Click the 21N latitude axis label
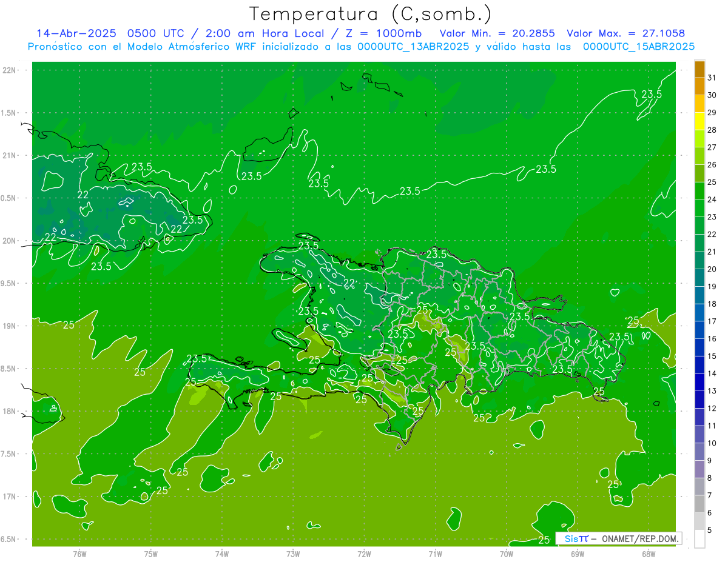This screenshot has width=728, height=562. point(9,155)
